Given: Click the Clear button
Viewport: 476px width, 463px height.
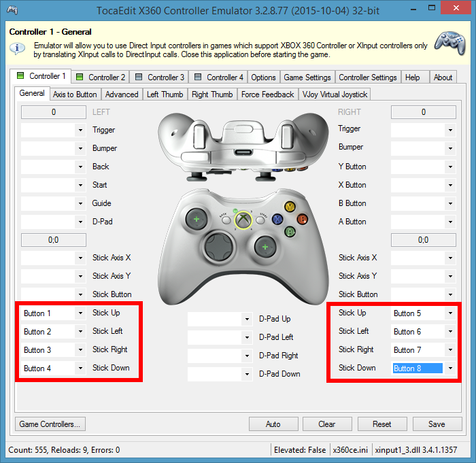Looking at the screenshot, I should pos(327,424).
